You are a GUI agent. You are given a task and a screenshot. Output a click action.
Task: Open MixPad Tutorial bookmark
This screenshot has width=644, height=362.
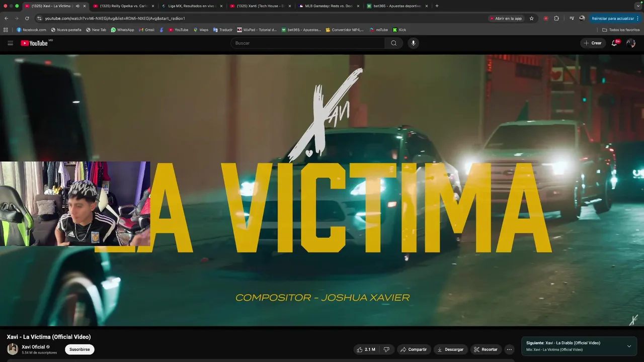tap(257, 30)
